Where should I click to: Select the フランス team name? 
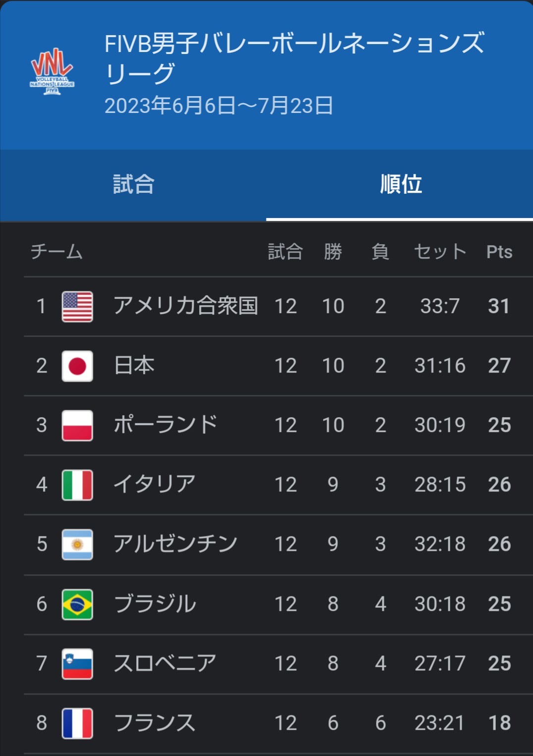pos(155,722)
